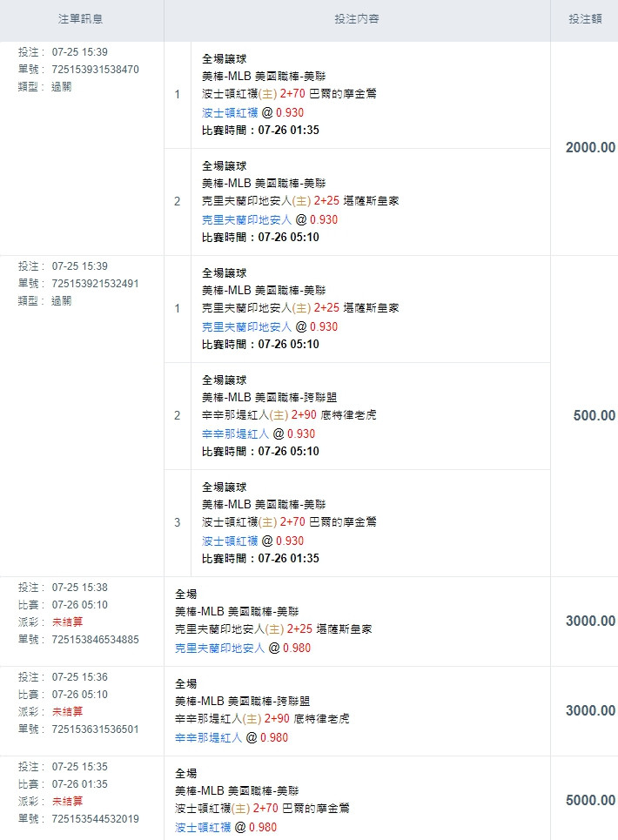Select order number 725153921532491
The image size is (618, 840).
[95, 284]
